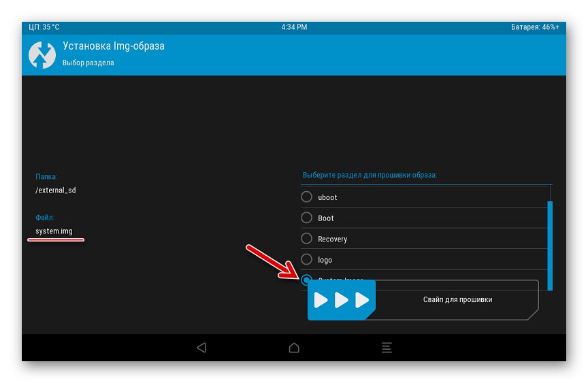The image size is (588, 383).
Task: Click the 'Папка:' label
Action: point(46,176)
